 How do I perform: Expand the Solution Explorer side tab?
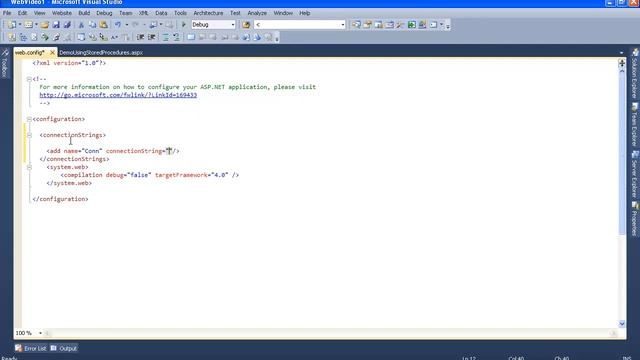635,73
